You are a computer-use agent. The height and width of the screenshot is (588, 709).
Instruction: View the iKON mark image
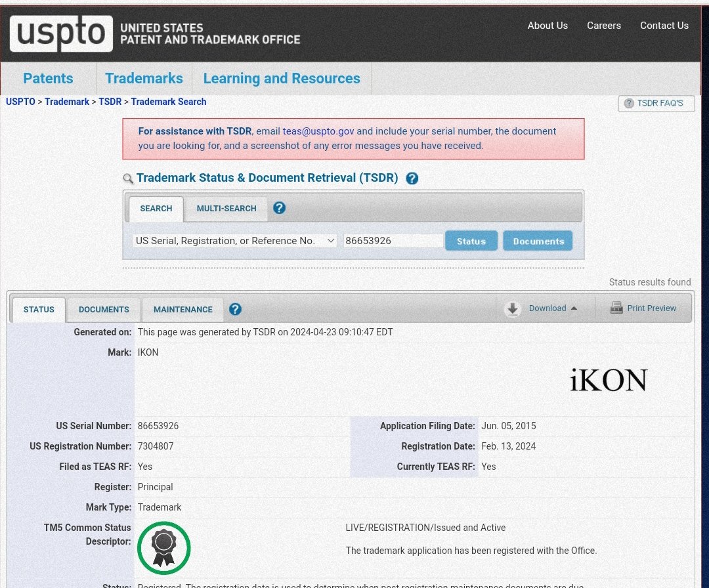tap(608, 380)
